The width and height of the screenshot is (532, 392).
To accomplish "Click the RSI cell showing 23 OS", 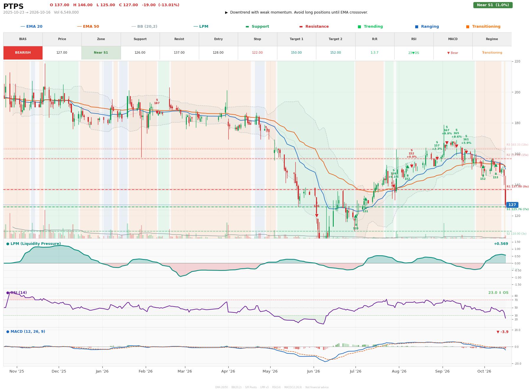I will coord(414,53).
